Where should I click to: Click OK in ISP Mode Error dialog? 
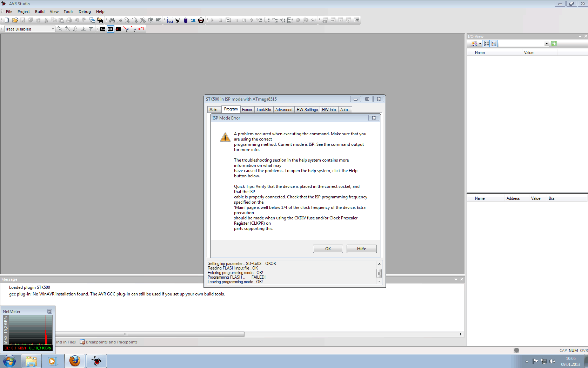point(328,249)
